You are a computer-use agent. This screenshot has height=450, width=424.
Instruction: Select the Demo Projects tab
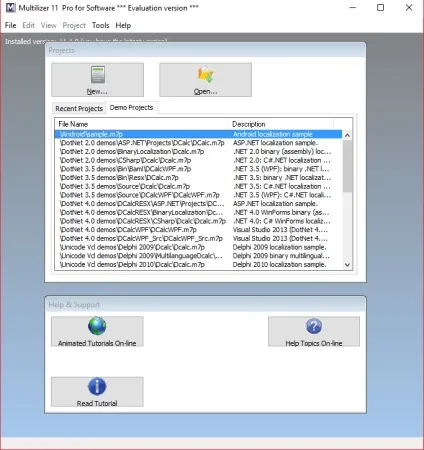131,107
